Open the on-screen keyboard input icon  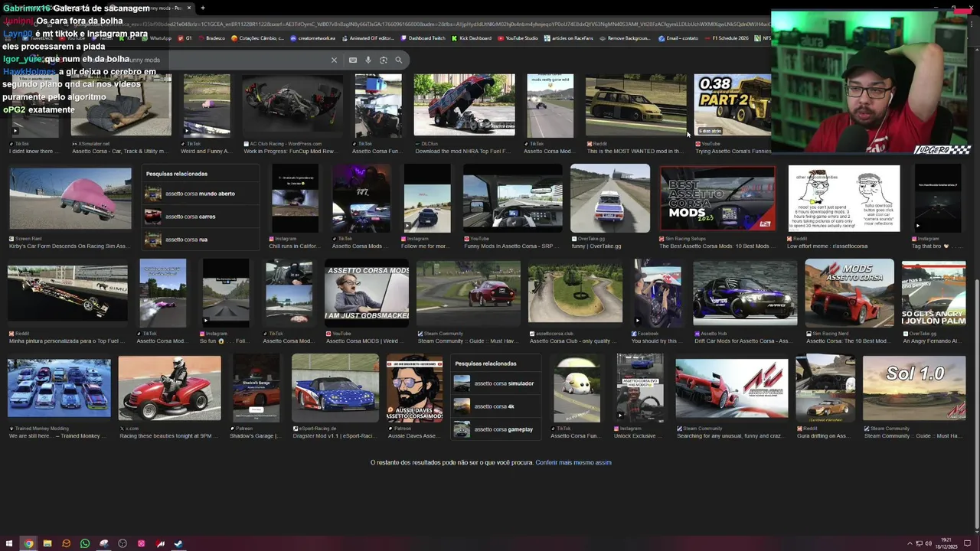[353, 60]
